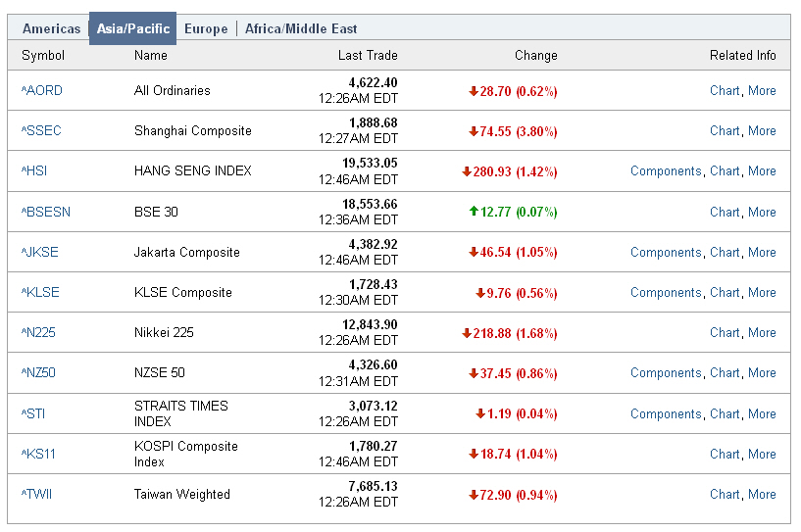Open the Europe markets tab

click(x=206, y=28)
